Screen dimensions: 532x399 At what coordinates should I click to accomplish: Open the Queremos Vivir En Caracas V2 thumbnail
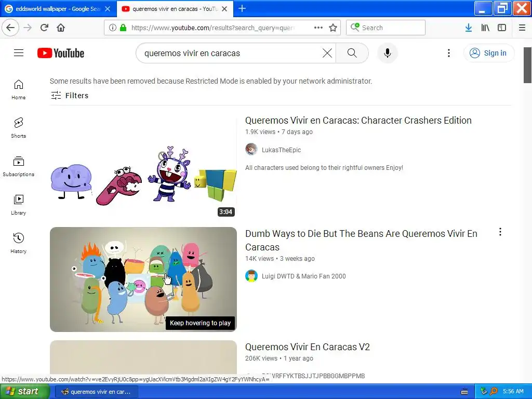pyautogui.click(x=143, y=357)
